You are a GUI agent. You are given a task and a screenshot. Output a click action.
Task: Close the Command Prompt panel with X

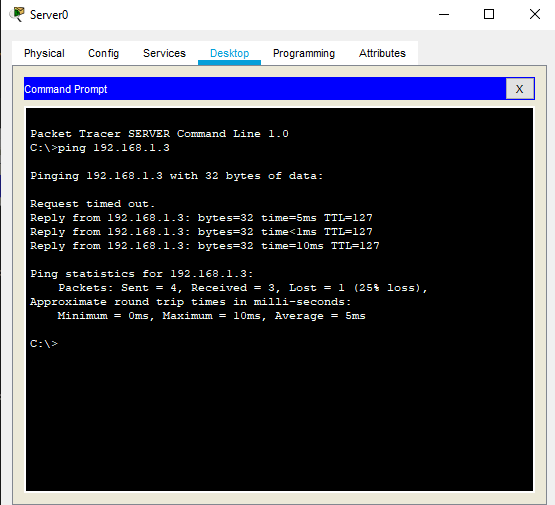[x=520, y=89]
